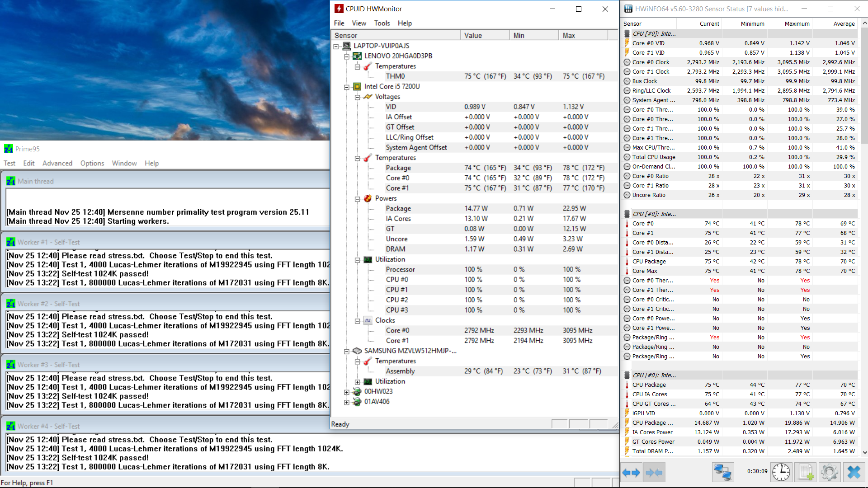Click the Main thread window icon
Viewport: 868px width, 488px height.
(11, 181)
